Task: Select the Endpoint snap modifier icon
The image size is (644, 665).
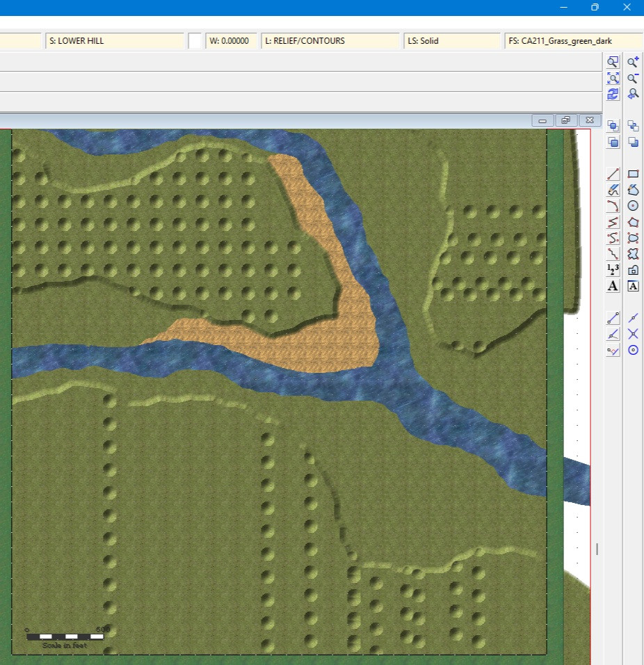Action: click(613, 318)
